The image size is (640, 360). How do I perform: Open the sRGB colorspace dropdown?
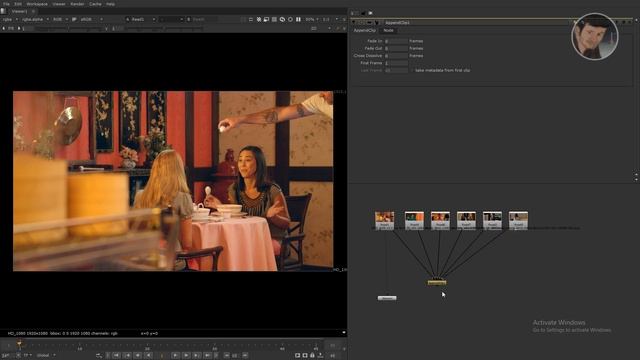(x=91, y=19)
